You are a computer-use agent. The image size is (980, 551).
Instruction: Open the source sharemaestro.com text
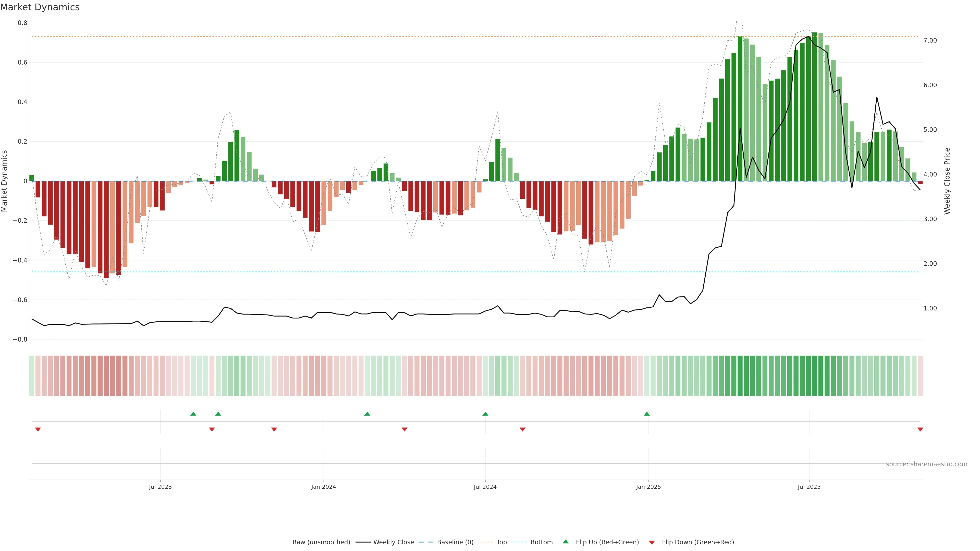[926, 464]
